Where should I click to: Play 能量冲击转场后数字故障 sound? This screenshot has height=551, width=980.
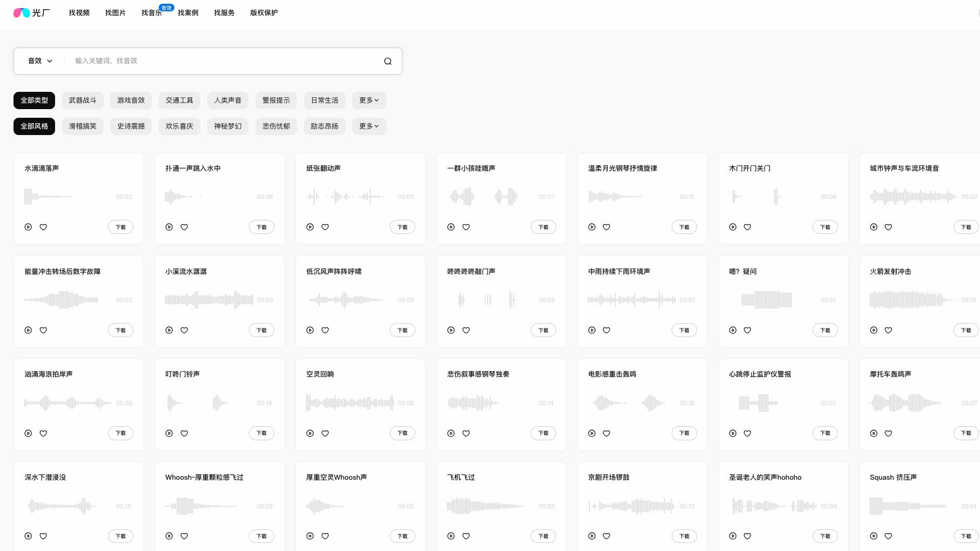[x=28, y=330]
